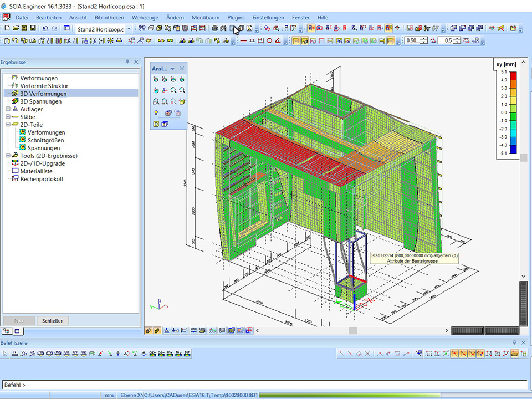Open the Bibliotheken menu
This screenshot has height=399, width=532.
[x=109, y=18]
